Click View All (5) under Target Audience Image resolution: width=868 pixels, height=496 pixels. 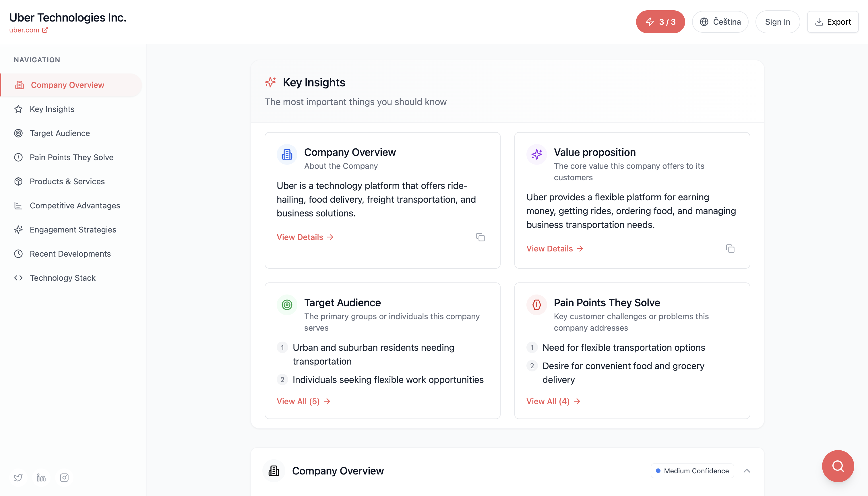pos(303,401)
